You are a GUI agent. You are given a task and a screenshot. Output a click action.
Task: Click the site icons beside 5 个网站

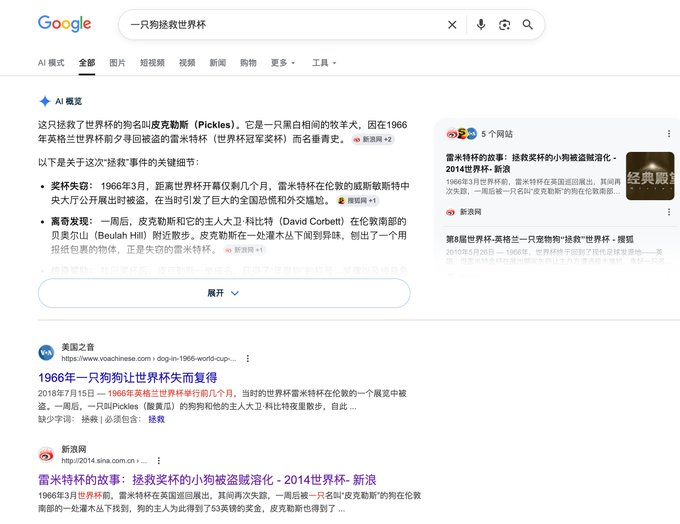[461, 134]
